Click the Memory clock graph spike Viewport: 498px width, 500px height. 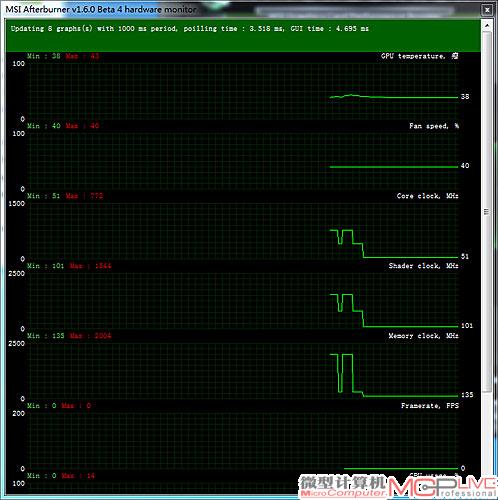pos(341,373)
